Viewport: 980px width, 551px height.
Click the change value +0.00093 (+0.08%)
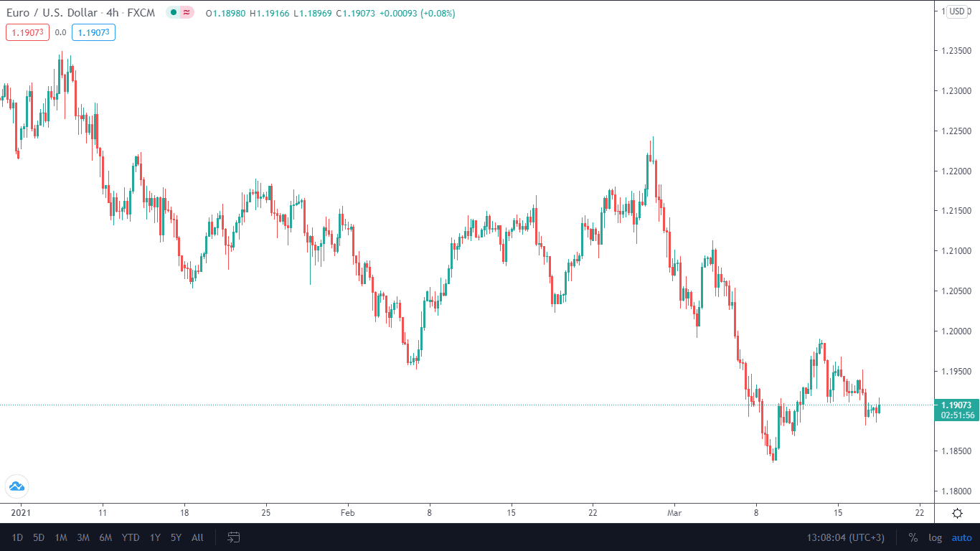(418, 14)
